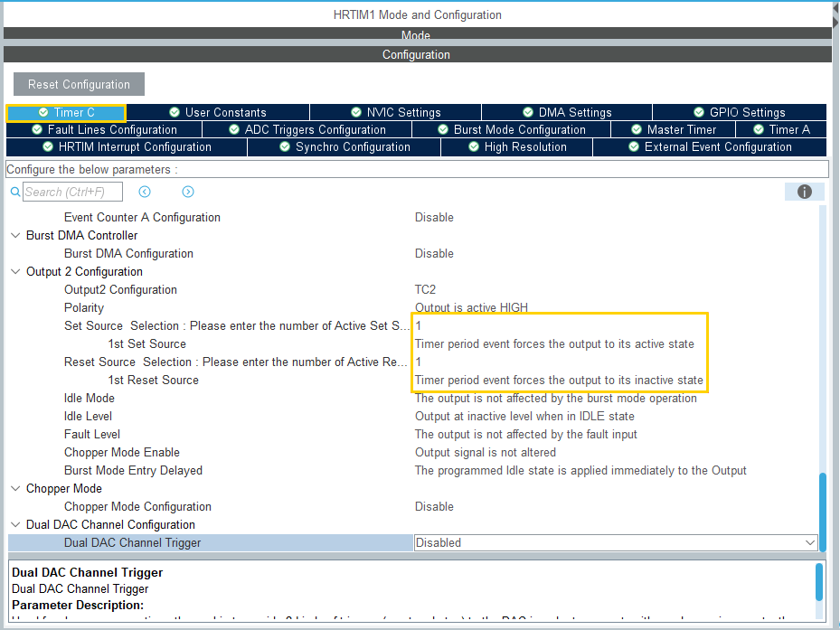Switch to the Master Timer tab

(674, 129)
